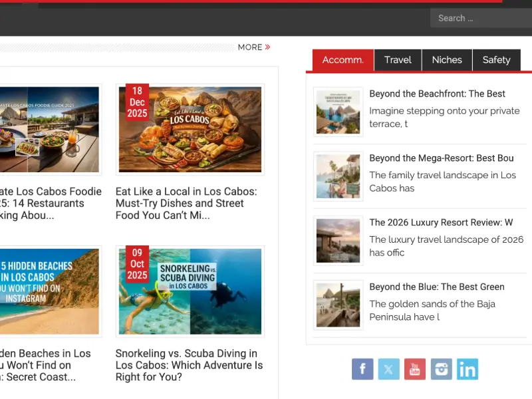Open Beyond the Beachfront sidebar article

pos(437,94)
